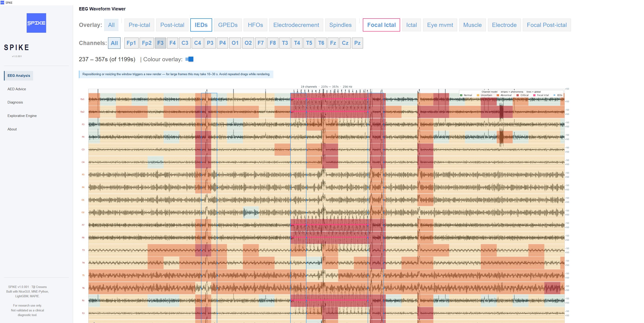Open the About page

(x=12, y=129)
